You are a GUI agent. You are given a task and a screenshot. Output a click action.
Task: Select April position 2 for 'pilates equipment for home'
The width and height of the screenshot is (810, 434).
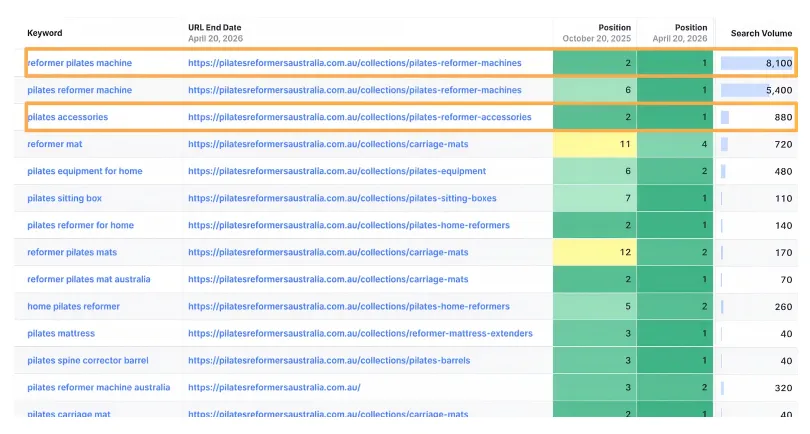[675, 171]
